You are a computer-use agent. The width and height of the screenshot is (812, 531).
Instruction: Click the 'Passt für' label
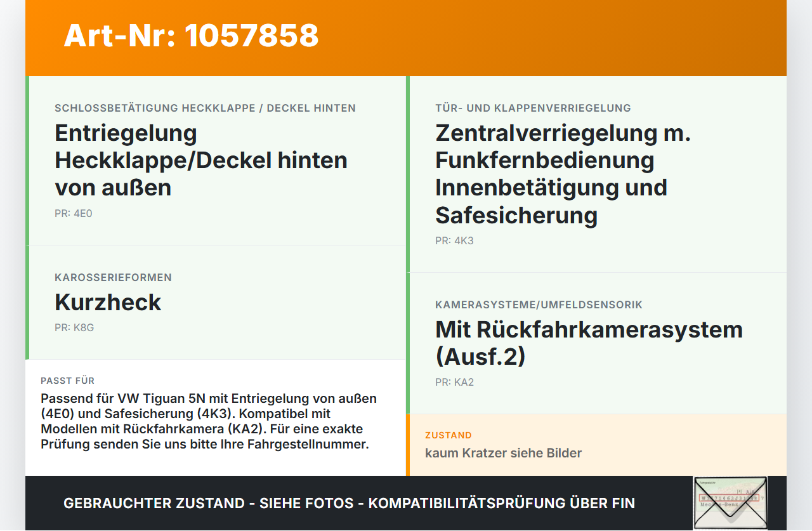[67, 381]
